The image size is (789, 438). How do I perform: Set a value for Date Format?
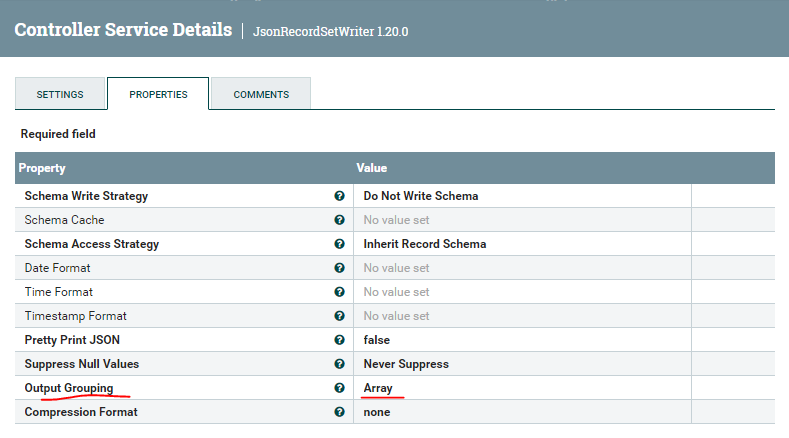(x=522, y=268)
